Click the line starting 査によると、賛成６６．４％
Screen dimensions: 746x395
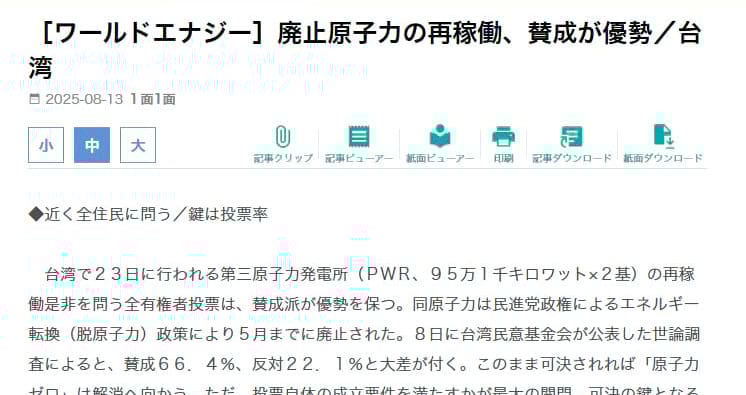364,364
